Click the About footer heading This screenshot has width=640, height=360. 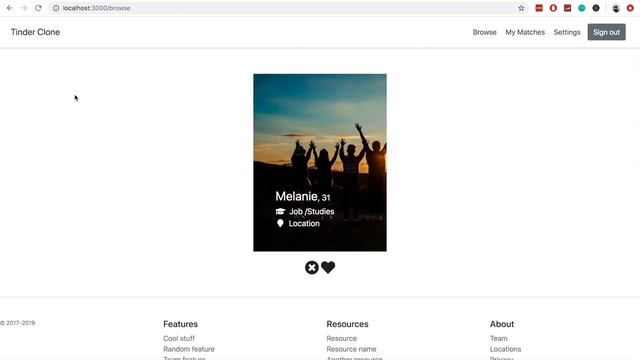(x=502, y=324)
